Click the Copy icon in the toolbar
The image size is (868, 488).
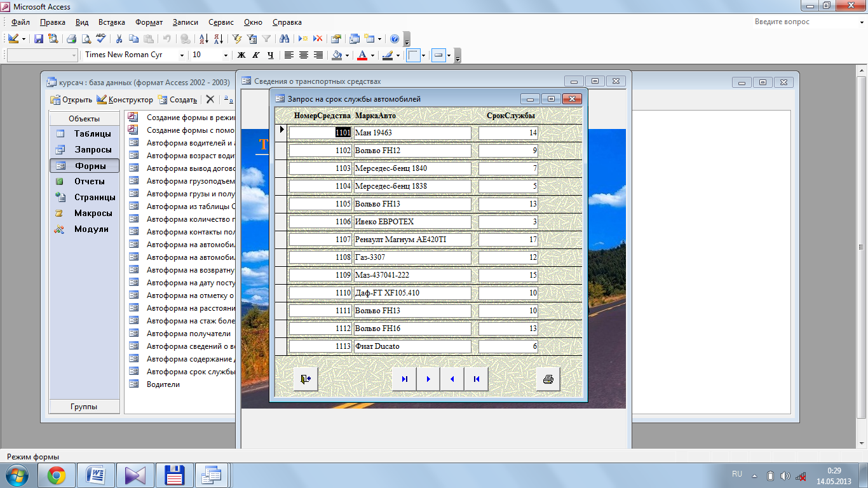(133, 39)
